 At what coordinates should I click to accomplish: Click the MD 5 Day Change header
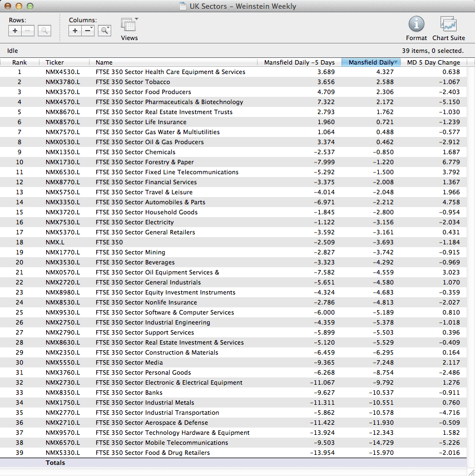(433, 62)
